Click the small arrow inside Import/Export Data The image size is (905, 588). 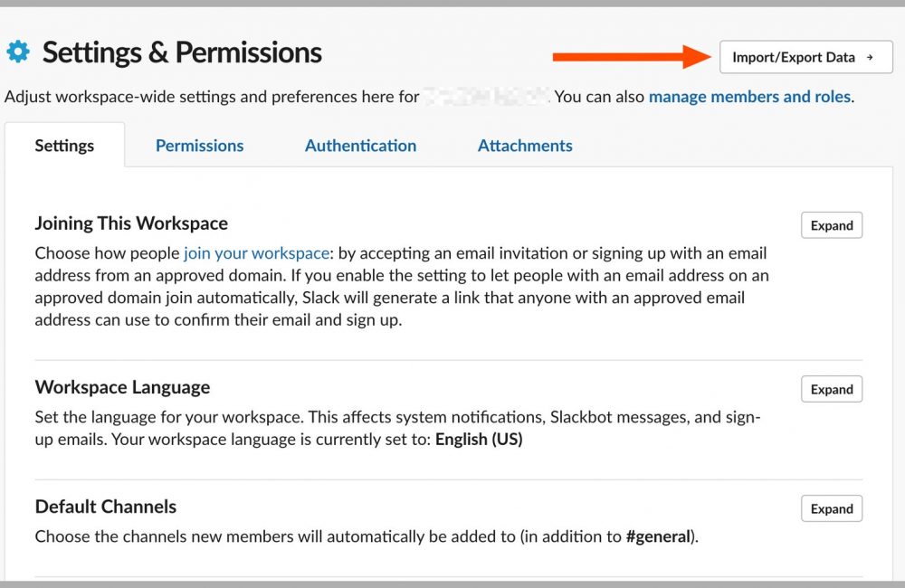point(870,58)
